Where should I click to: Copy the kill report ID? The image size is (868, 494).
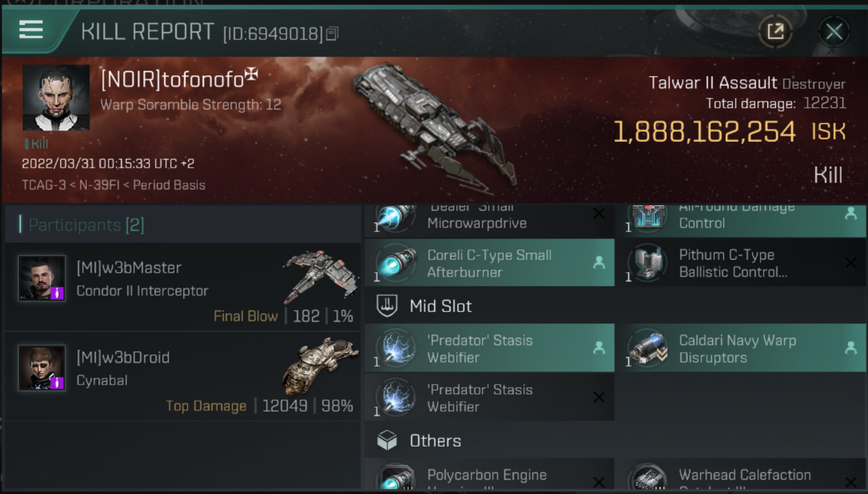(x=332, y=34)
